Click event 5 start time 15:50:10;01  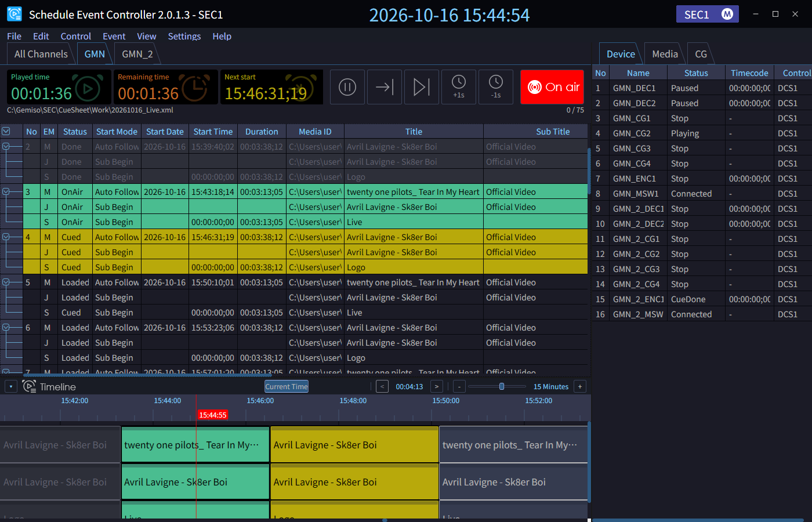[x=213, y=282]
